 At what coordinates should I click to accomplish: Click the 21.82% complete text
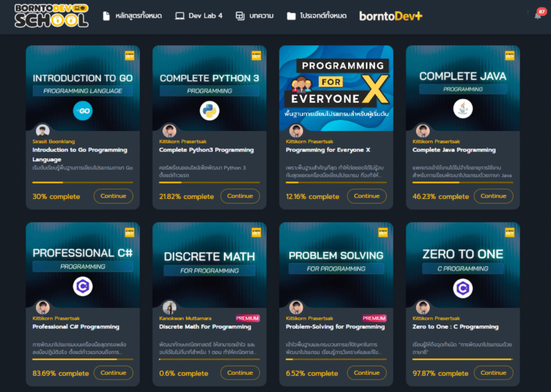[186, 197]
